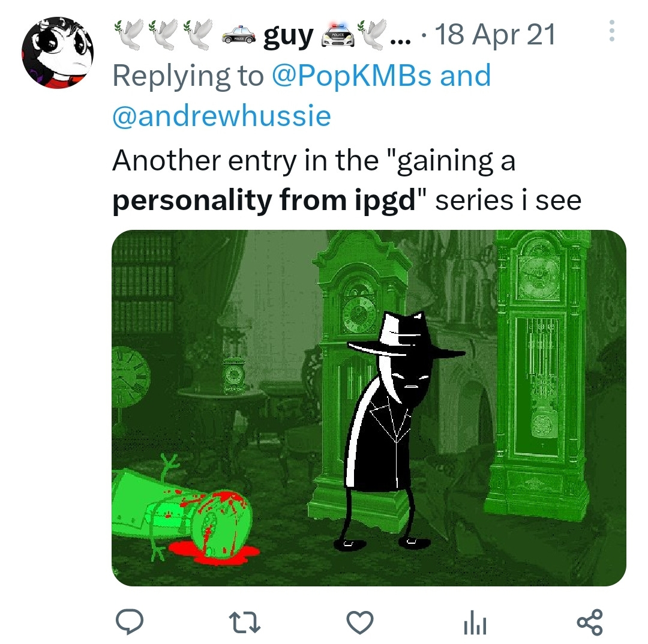Click the first dove emoji in display name
This screenshot has height=644, width=648.
tap(130, 34)
